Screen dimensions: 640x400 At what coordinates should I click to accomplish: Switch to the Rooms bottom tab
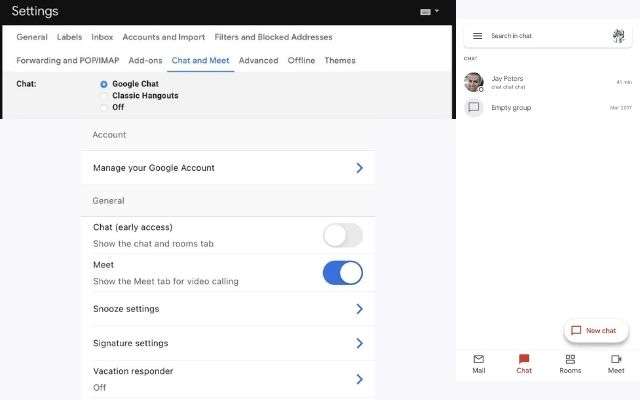570,364
